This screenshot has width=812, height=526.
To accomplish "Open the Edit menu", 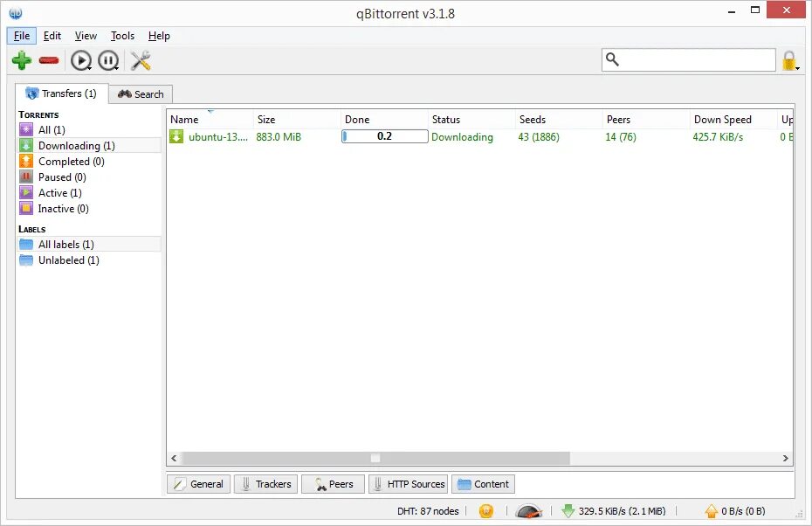I will click(52, 36).
